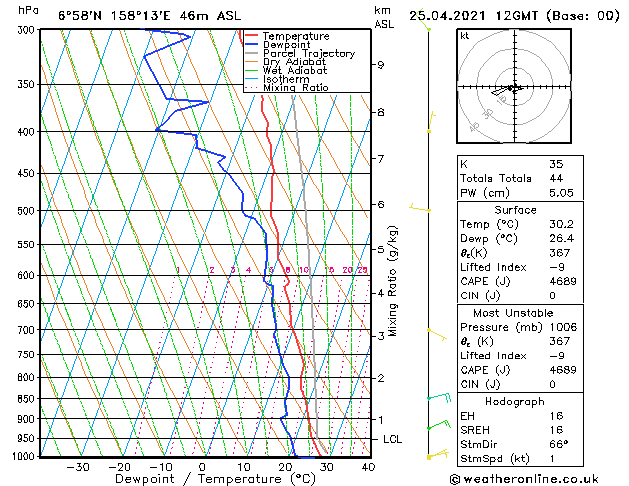Click the 850 pressure level label

(x=28, y=399)
